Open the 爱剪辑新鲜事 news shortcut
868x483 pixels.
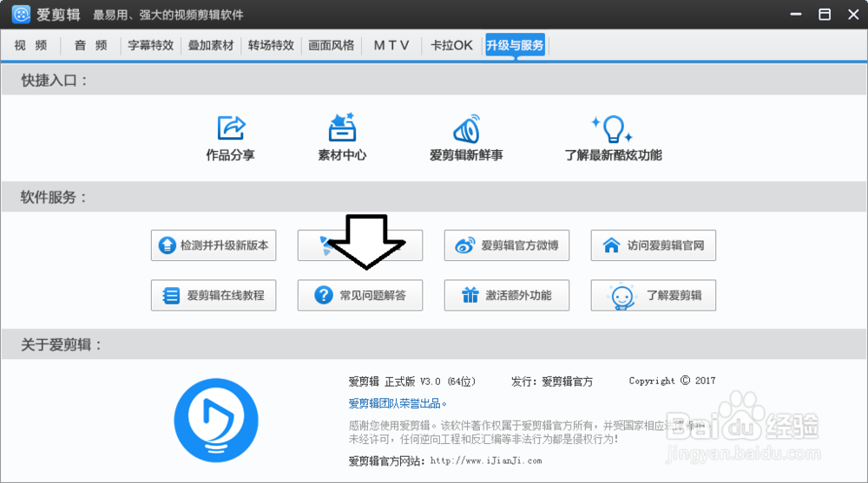point(466,139)
